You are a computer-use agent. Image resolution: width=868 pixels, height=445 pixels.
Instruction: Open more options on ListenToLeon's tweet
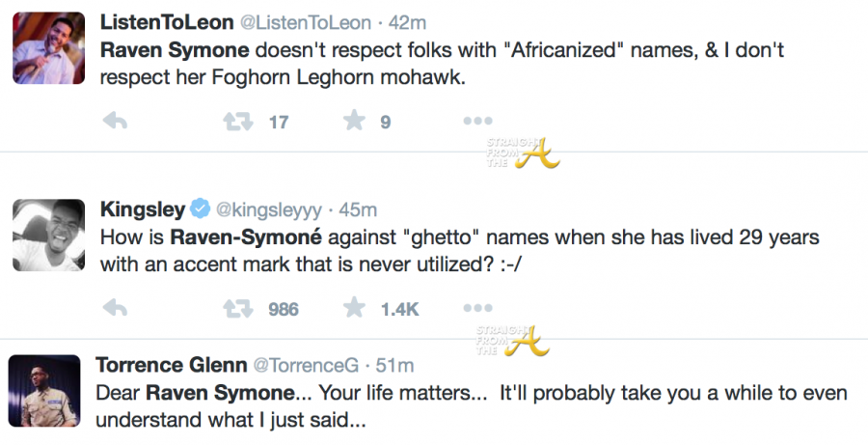tap(477, 122)
